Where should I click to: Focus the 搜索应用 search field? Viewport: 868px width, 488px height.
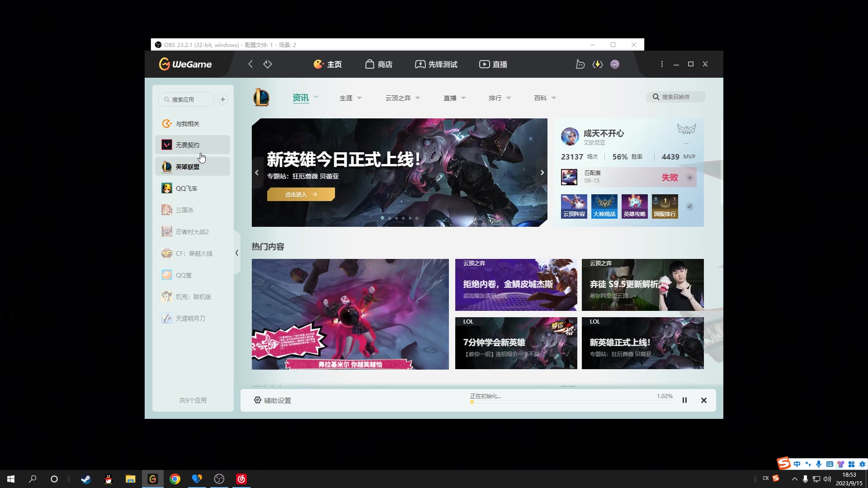tap(186, 99)
